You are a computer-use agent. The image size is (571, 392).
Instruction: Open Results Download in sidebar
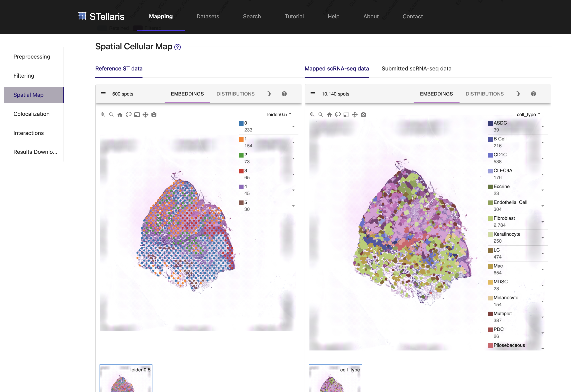35,152
